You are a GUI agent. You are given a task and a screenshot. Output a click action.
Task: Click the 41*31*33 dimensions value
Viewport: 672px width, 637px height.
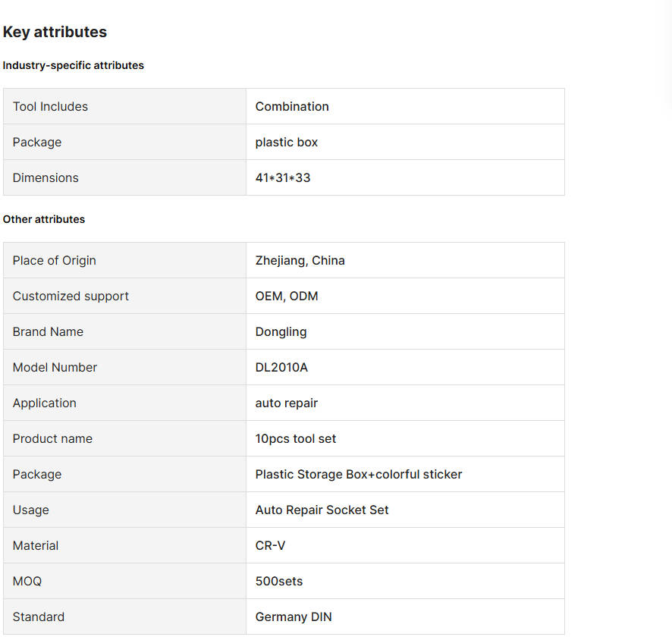pos(283,177)
